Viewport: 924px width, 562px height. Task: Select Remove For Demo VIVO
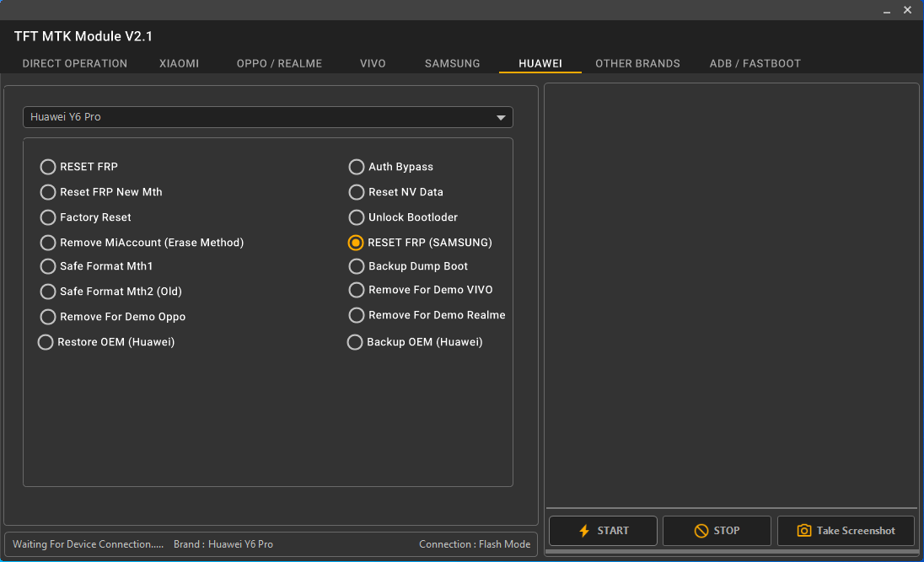(x=356, y=290)
